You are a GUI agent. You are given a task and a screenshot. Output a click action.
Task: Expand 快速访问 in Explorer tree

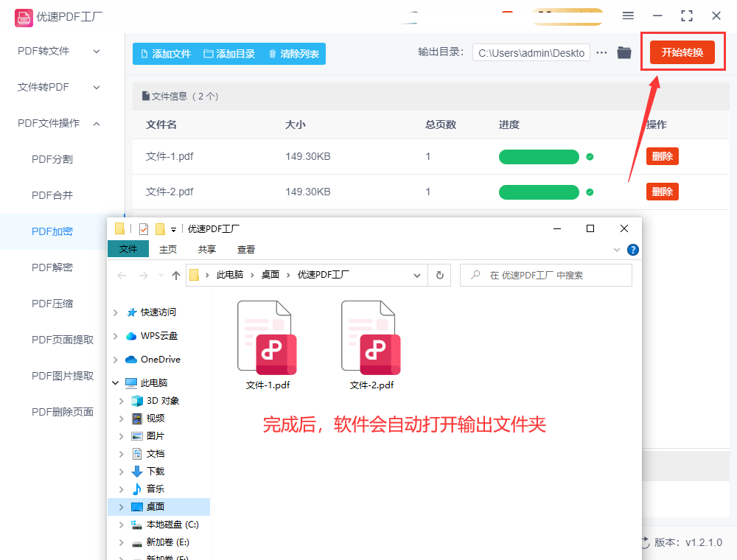point(116,312)
